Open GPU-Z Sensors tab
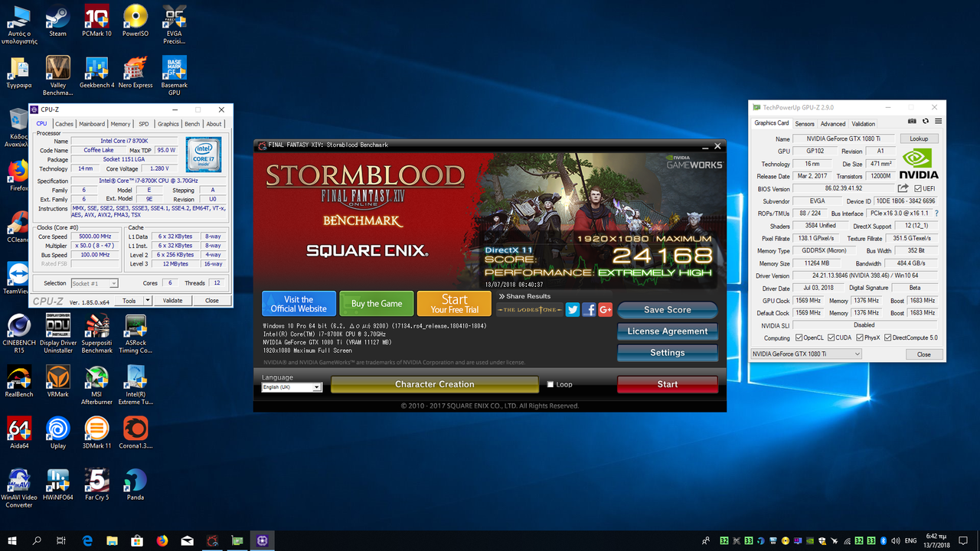Viewport: 980px width, 551px height. coord(805,123)
